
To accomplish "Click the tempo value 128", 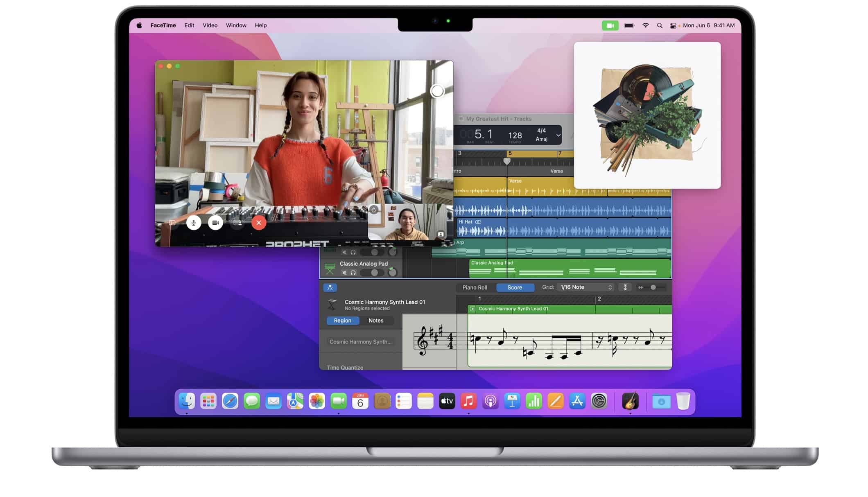I will pyautogui.click(x=515, y=135).
